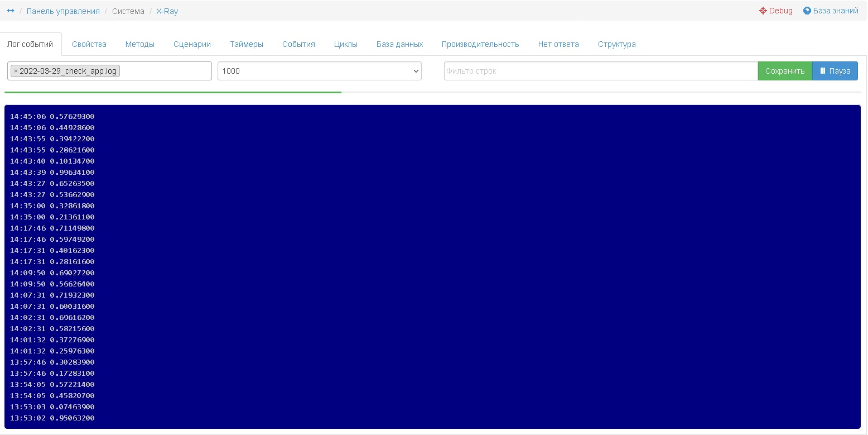
Task: Click log line 14:07:31 0.71932300
Action: [x=52, y=295]
